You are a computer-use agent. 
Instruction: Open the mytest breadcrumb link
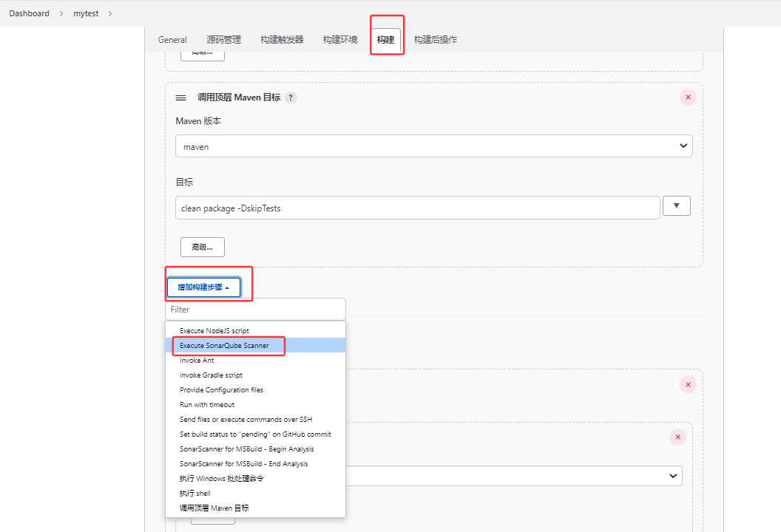point(86,13)
